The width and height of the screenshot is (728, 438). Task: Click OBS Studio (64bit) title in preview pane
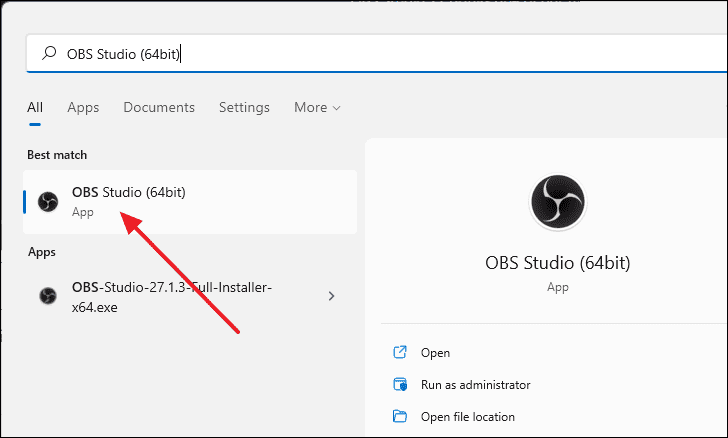tap(558, 262)
